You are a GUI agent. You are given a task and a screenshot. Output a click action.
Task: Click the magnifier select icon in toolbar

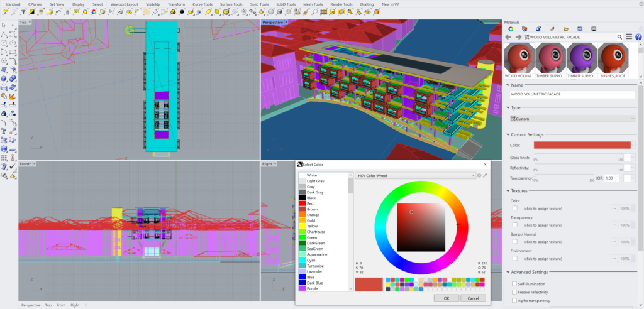314,12
